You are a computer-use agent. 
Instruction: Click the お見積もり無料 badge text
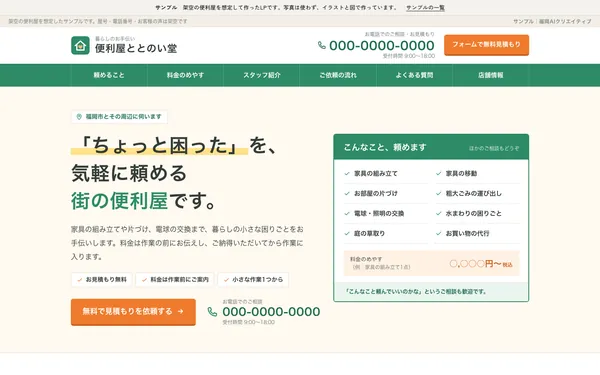click(x=106, y=280)
